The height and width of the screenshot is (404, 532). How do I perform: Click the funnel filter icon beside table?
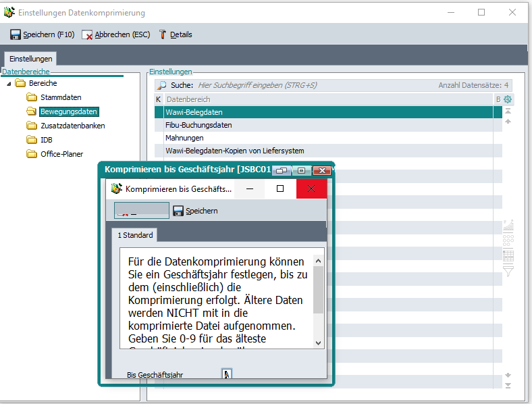click(508, 271)
